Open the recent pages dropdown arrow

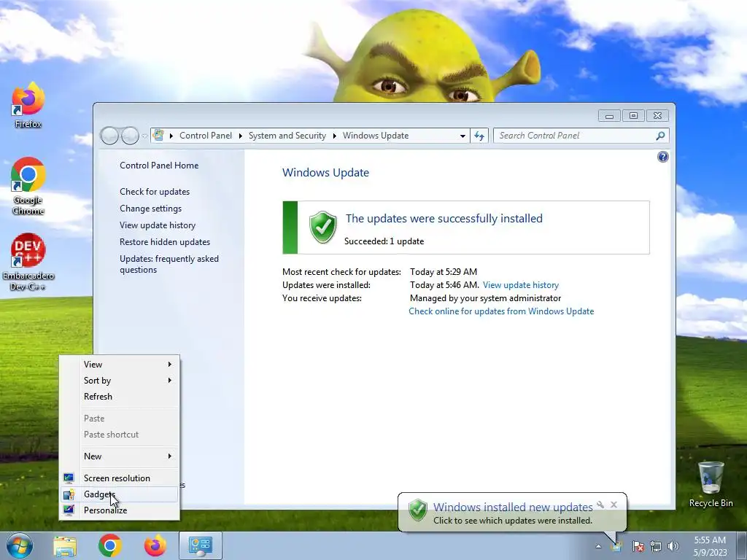pyautogui.click(x=144, y=136)
